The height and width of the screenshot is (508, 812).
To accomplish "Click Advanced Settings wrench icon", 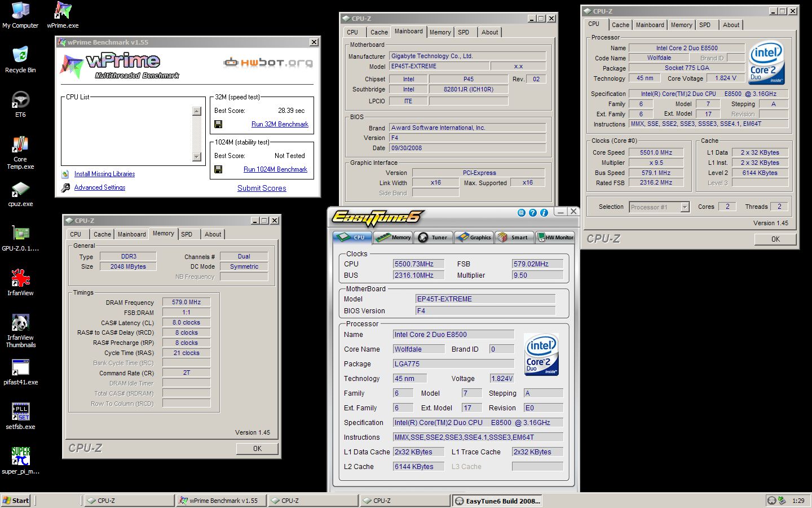I will click(65, 187).
